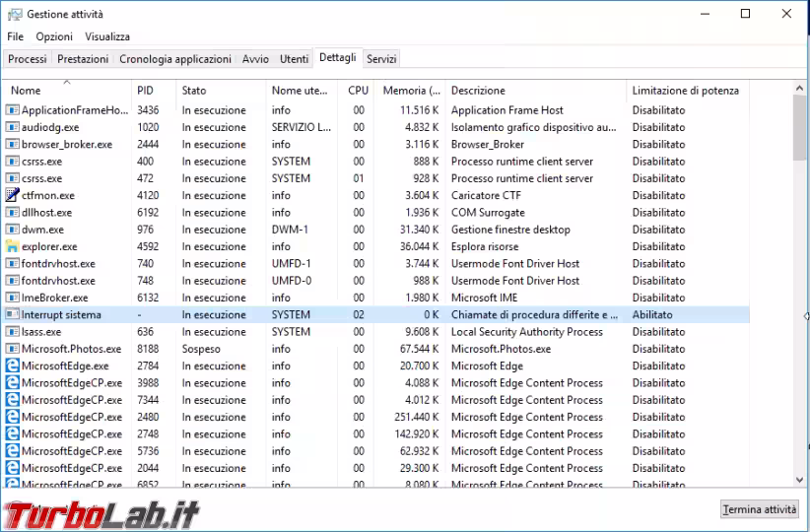Viewport: 810px width, 532px height.
Task: Click Edge icon of MicrosoftEdgeCP.exe PID 2480
Action: click(13, 417)
